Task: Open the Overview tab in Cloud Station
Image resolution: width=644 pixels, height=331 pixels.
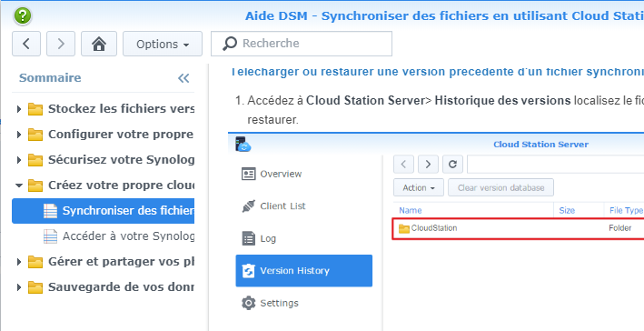Action: [x=304, y=174]
